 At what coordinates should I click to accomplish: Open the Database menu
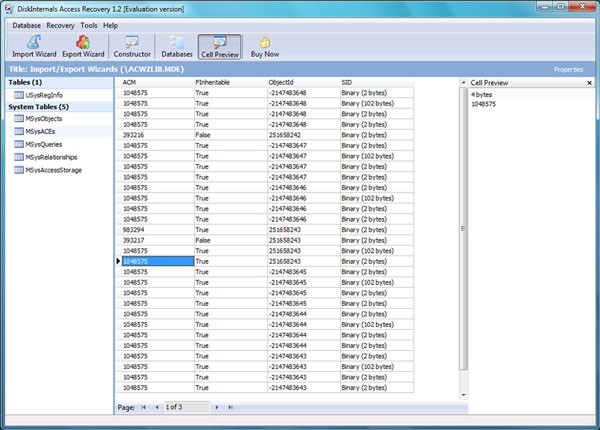pyautogui.click(x=27, y=24)
